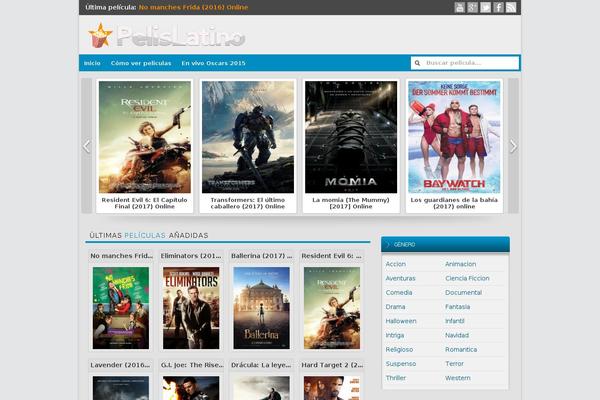Select Western genre

[x=458, y=378]
